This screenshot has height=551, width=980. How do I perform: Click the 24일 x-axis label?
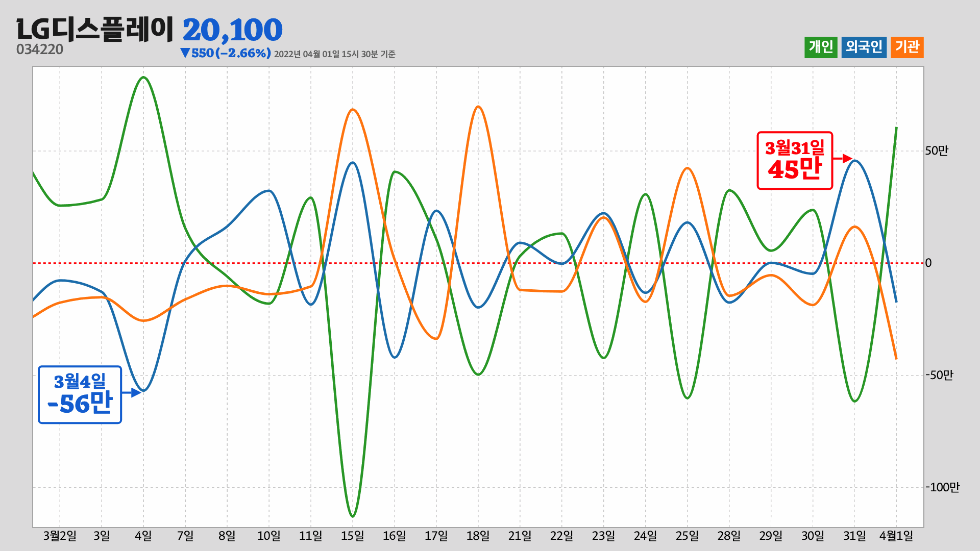(x=646, y=536)
